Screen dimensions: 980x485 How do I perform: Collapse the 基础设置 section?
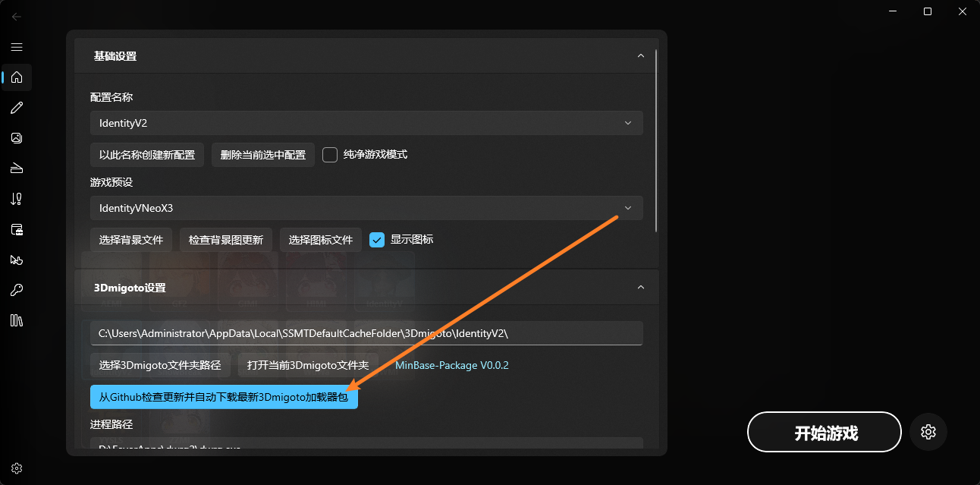point(640,56)
